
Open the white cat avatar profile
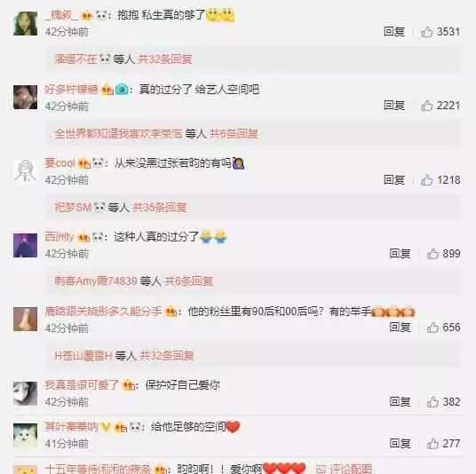pyautogui.click(x=25, y=436)
